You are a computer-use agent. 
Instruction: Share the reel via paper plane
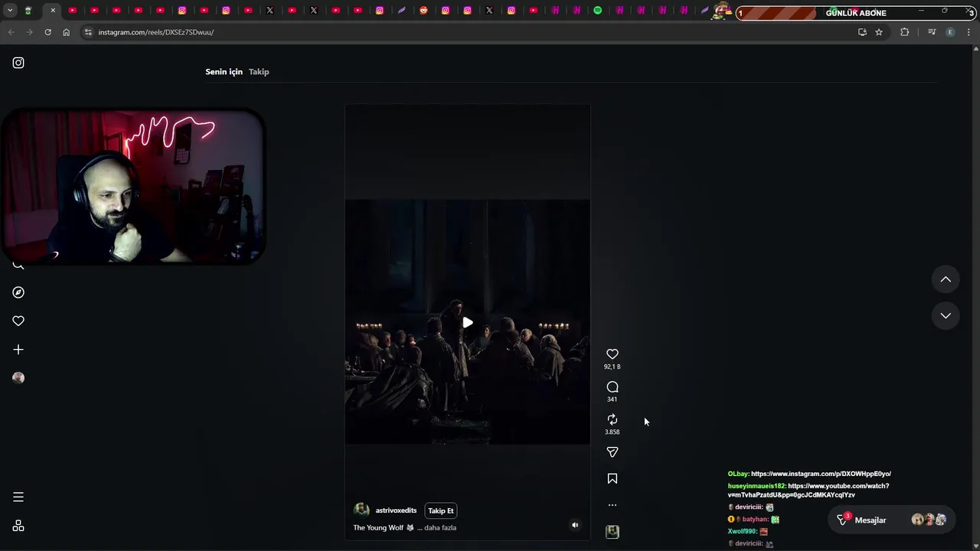coord(612,452)
